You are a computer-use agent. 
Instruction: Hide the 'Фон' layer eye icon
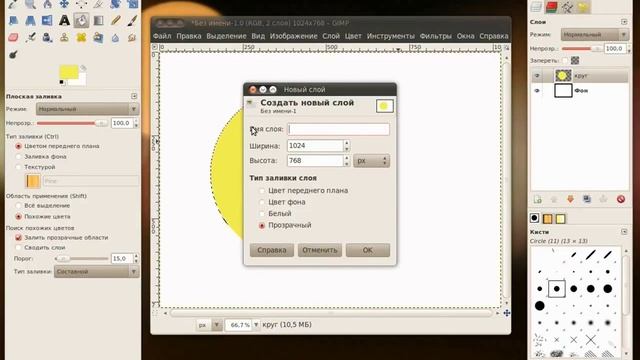tap(537, 91)
